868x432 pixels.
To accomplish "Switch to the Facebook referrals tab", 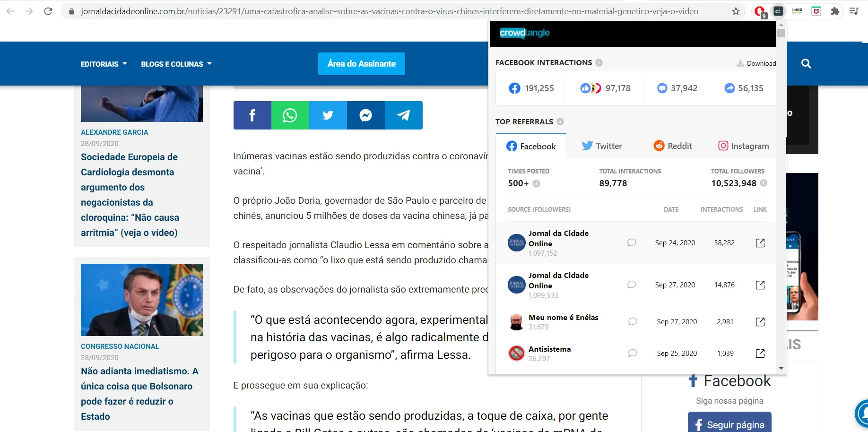I will (531, 146).
